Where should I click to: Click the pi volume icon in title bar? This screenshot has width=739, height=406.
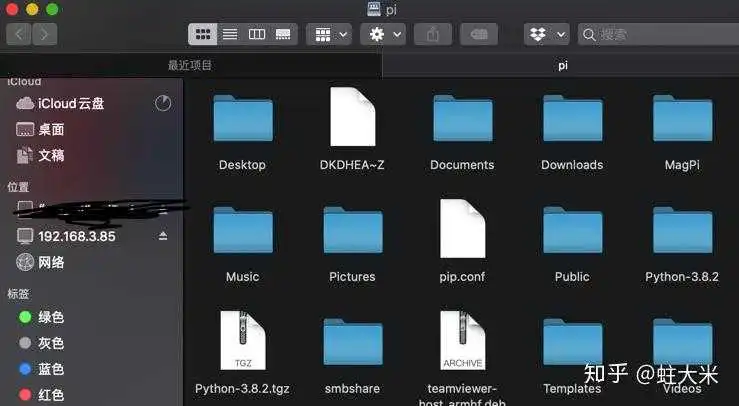click(x=373, y=8)
